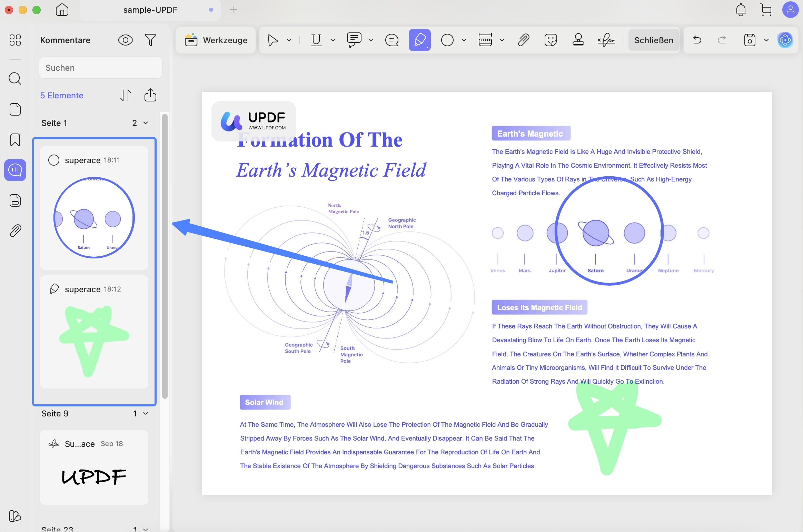This screenshot has width=803, height=532.
Task: Toggle the active pencil drawing tool
Action: click(x=419, y=40)
